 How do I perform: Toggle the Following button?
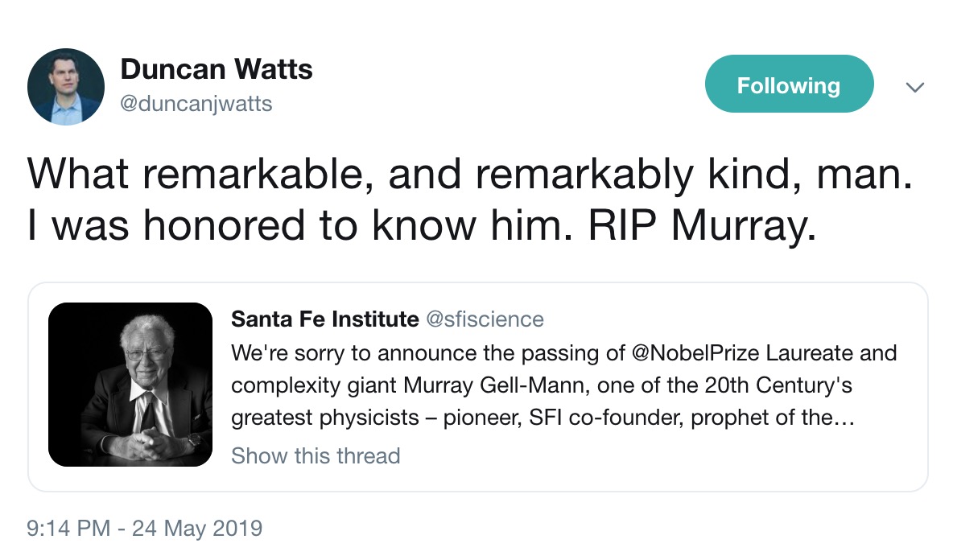[789, 84]
